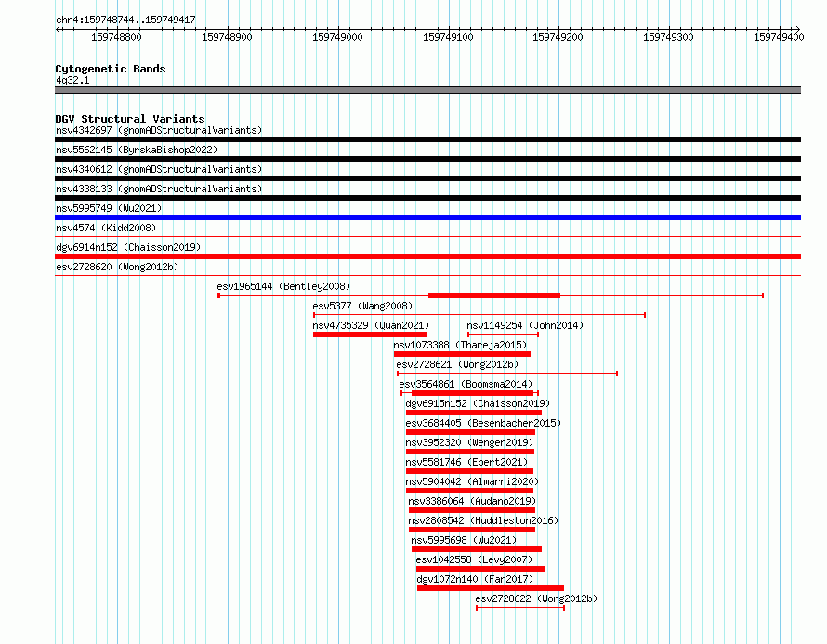The height and width of the screenshot is (644, 827).
Task: Select esv2728620 (Wong2012b) label
Action: tap(117, 267)
